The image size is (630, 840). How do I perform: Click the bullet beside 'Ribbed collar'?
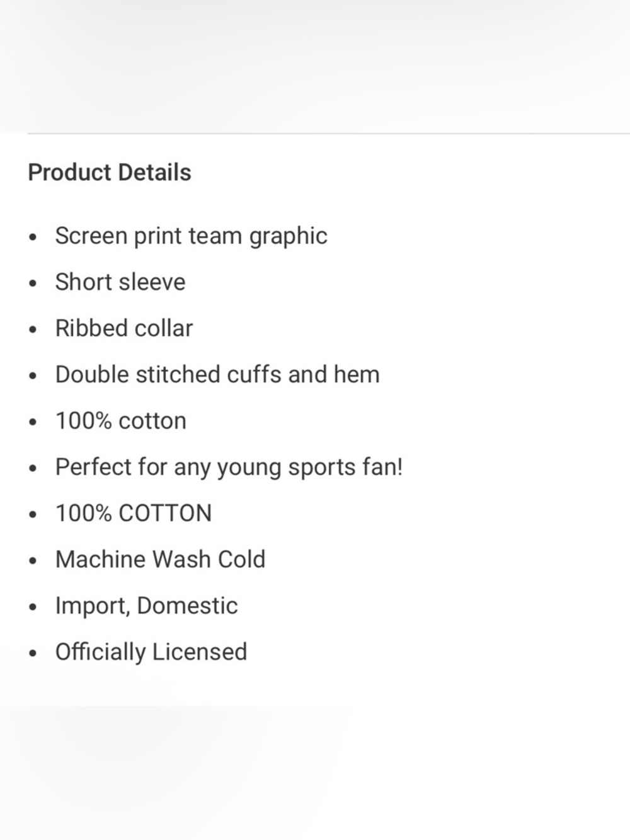[x=33, y=330]
